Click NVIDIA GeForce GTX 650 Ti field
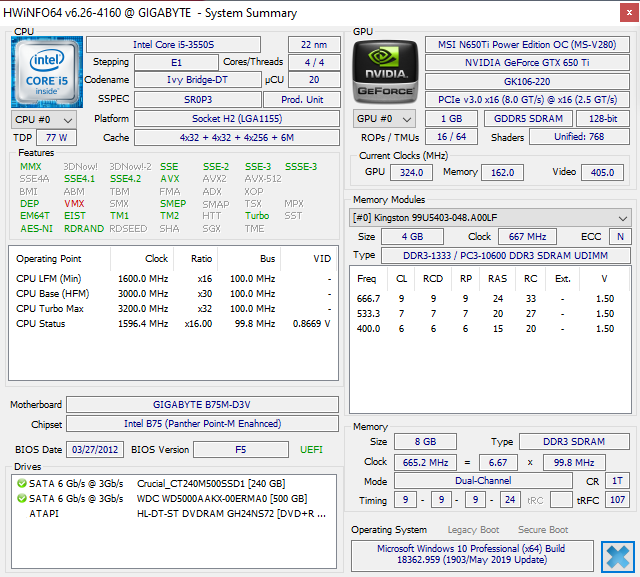 click(x=527, y=62)
